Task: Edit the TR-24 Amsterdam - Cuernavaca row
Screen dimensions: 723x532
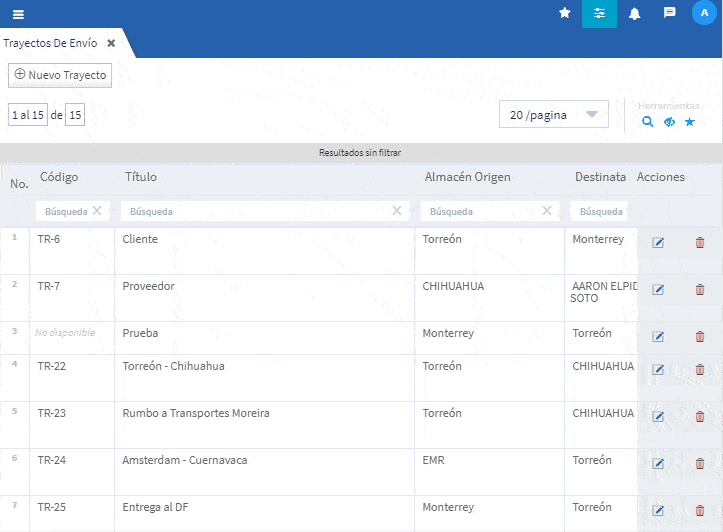Action: tap(658, 464)
